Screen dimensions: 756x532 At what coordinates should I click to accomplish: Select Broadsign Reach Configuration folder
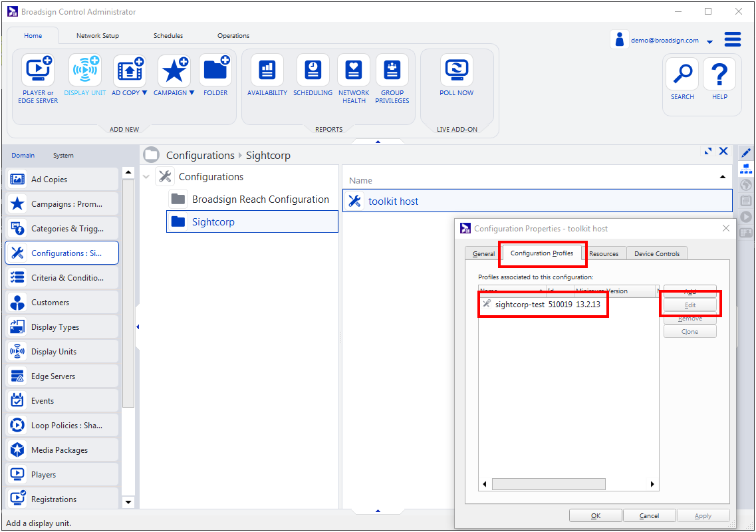pyautogui.click(x=260, y=199)
